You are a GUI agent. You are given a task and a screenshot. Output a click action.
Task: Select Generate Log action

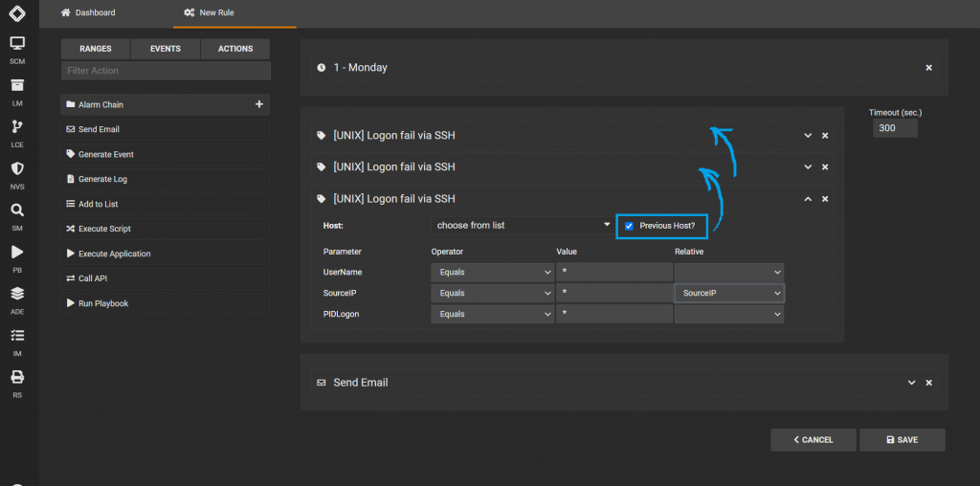click(x=165, y=179)
